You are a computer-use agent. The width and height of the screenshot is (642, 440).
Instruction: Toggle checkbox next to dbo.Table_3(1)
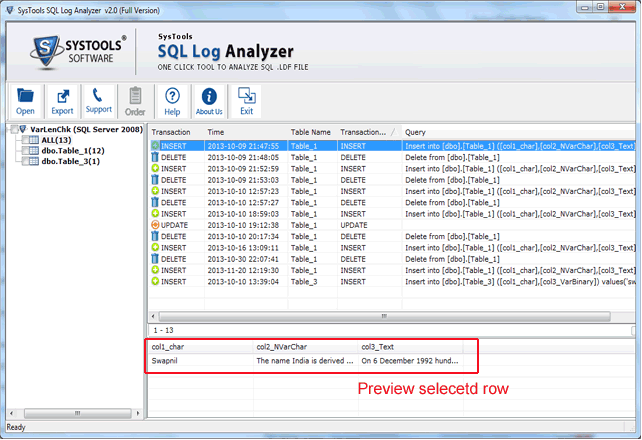[x=25, y=161]
